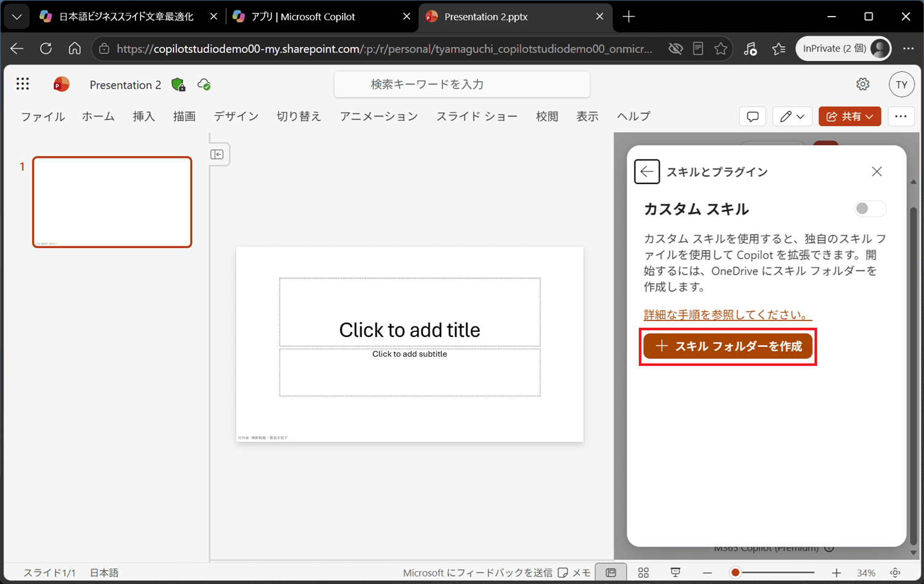This screenshot has height=584, width=924.
Task: Click Microsoft にフィードバックを送信
Action: pos(477,572)
